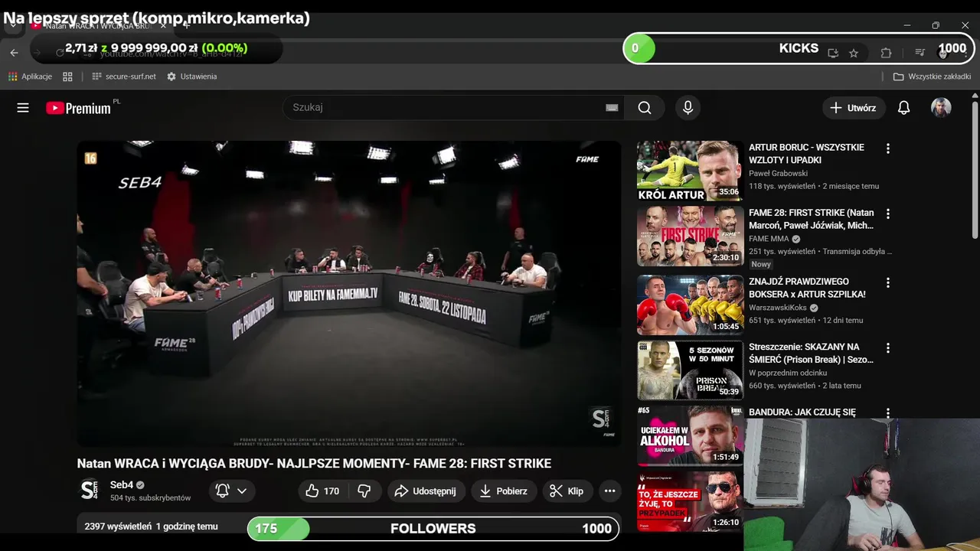Click the Pobierz download button
This screenshot has height=551, width=980.
coord(503,491)
